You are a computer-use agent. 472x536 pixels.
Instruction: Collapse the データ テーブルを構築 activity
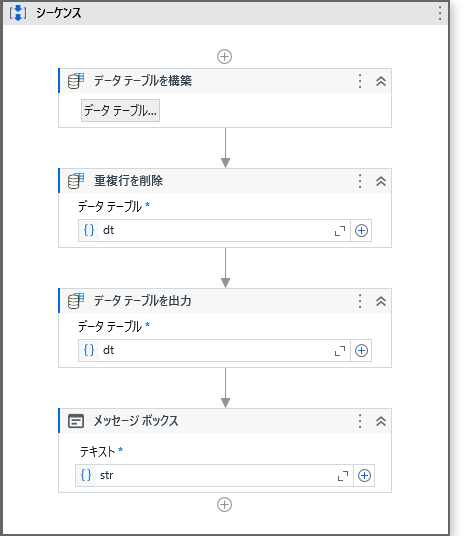381,81
